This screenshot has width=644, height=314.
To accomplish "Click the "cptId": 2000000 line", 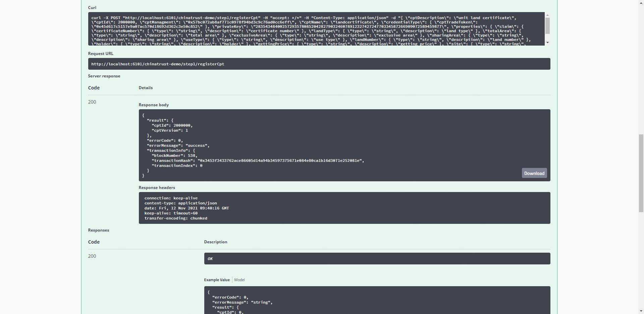I will [x=172, y=125].
